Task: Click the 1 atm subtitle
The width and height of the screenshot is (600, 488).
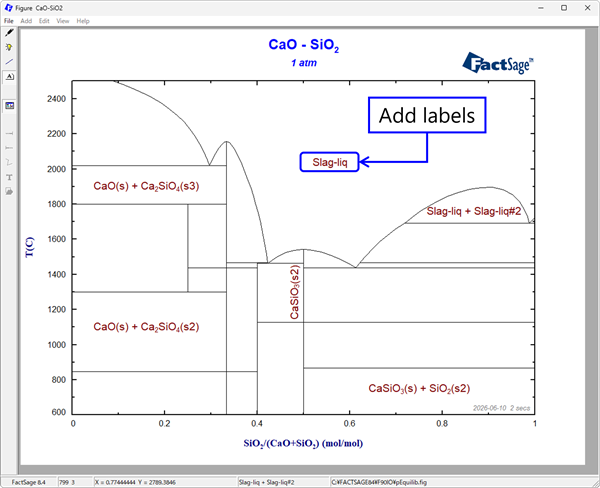Action: [x=304, y=63]
